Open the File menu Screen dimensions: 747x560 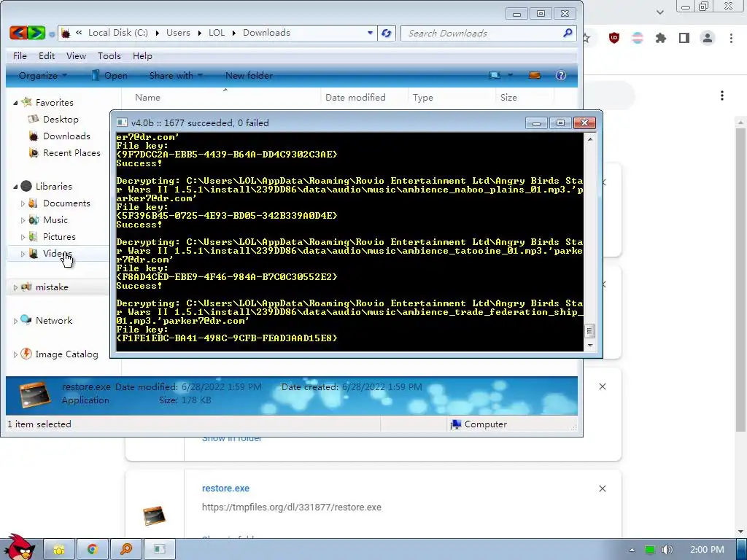(20, 55)
